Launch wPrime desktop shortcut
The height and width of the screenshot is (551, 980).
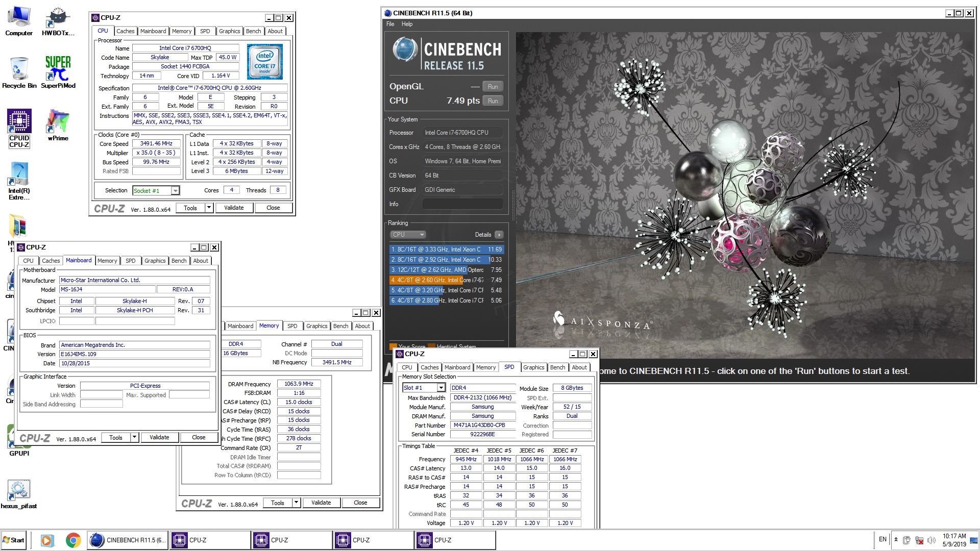pos(58,125)
